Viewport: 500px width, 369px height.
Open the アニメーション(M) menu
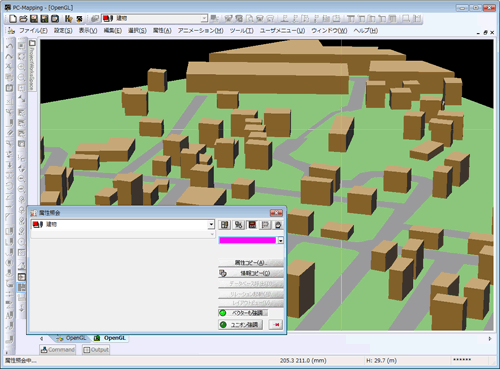pos(200,31)
